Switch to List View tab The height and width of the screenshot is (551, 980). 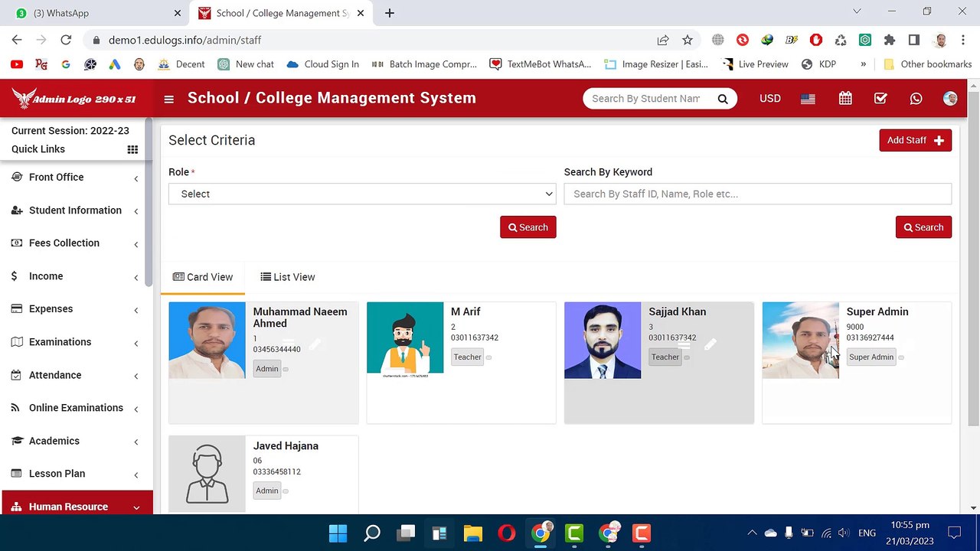point(288,277)
